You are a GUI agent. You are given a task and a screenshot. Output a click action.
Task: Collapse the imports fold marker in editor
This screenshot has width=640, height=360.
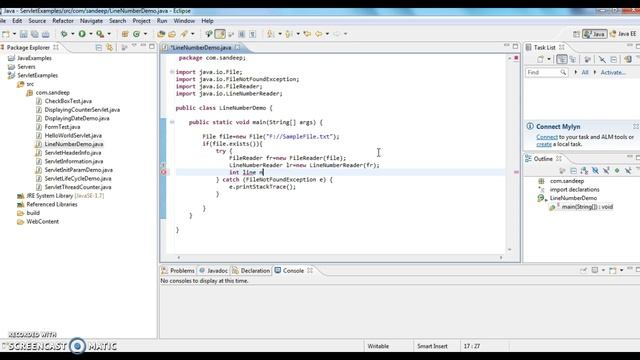coord(172,72)
